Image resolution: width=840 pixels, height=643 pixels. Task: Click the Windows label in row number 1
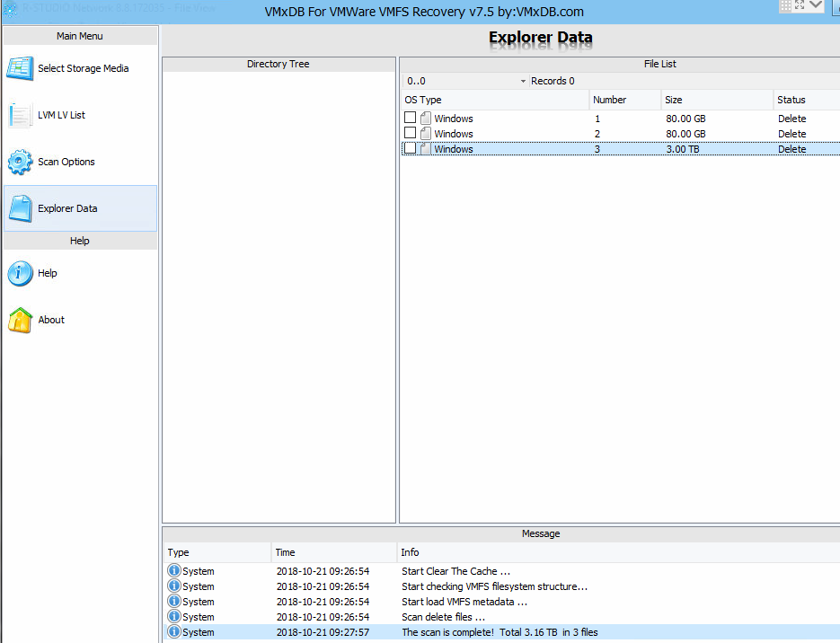pos(453,119)
